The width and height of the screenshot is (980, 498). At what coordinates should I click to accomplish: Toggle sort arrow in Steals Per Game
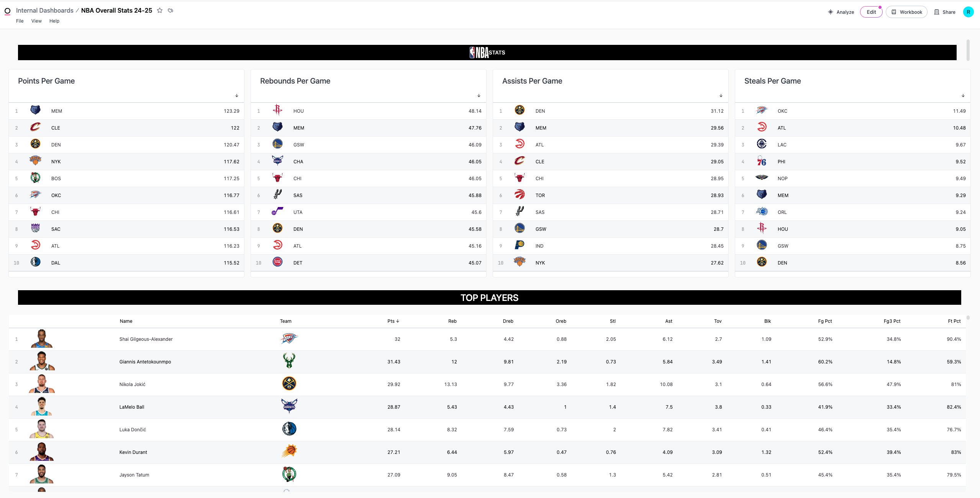(963, 95)
